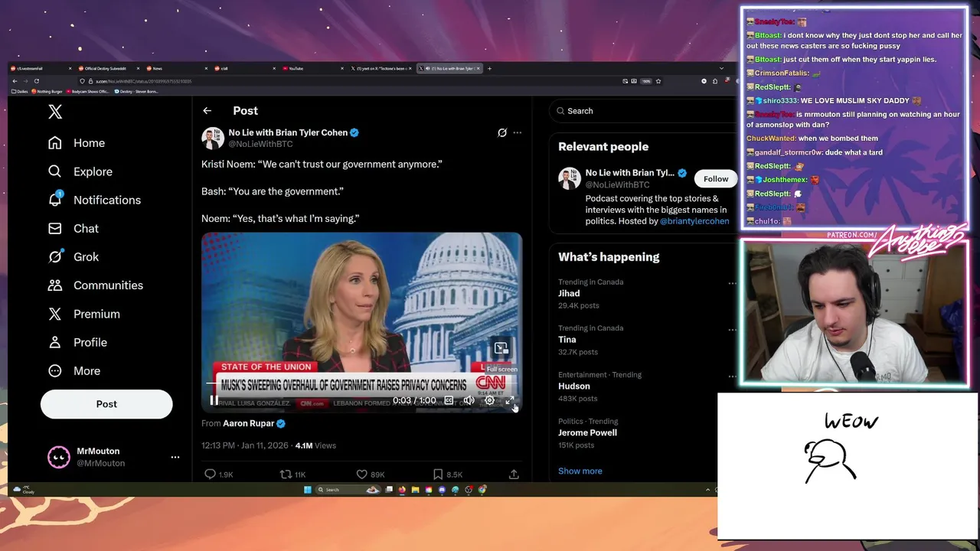
Task: Open Grok in the sidebar
Action: [73, 257]
